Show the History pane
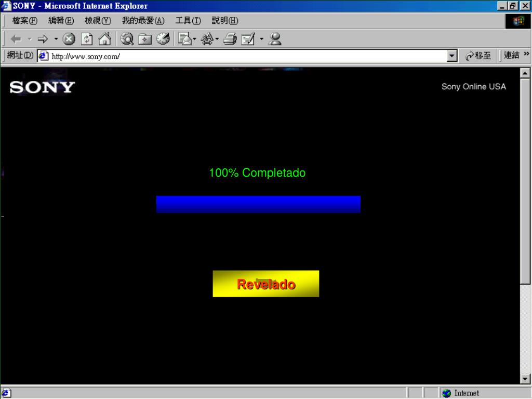 pyautogui.click(x=163, y=39)
